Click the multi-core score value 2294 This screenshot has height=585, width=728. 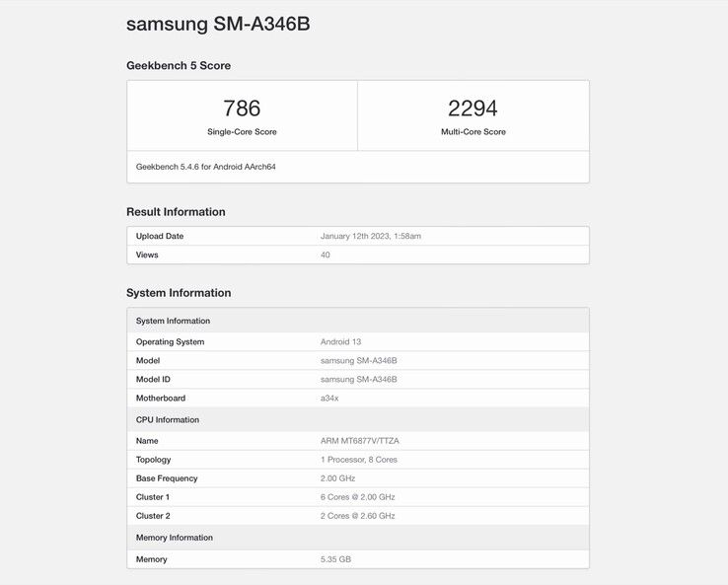pos(473,108)
